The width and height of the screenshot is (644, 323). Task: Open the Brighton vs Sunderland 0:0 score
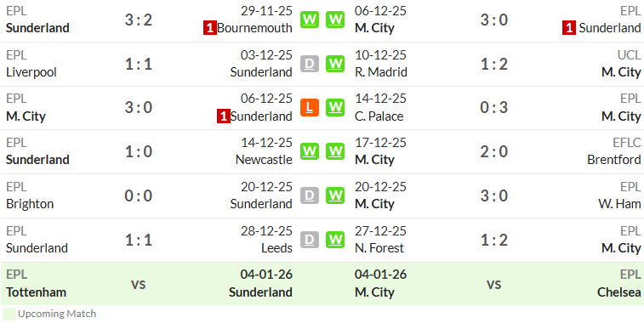click(x=139, y=195)
